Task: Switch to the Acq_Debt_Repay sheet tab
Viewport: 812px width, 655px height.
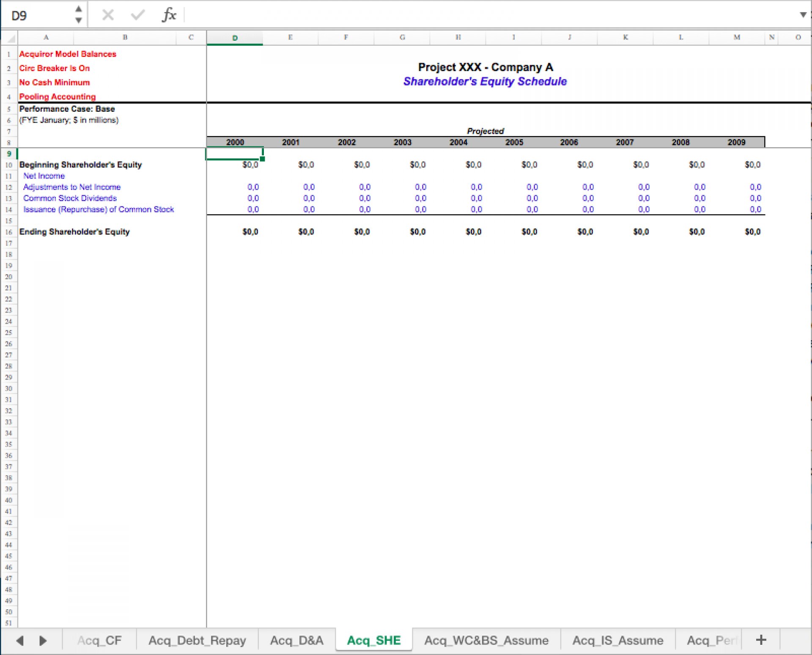Action: coord(197,640)
